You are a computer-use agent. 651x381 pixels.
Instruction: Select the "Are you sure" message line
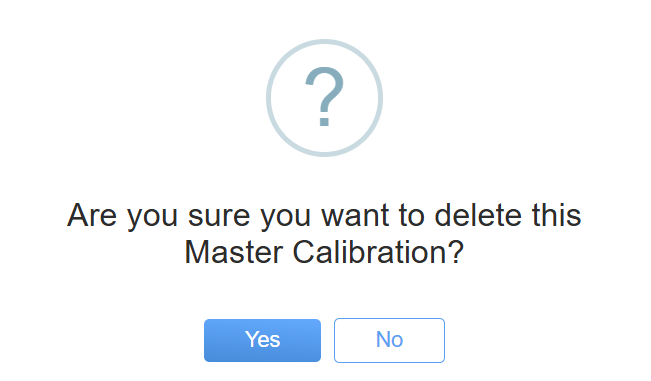tap(324, 215)
